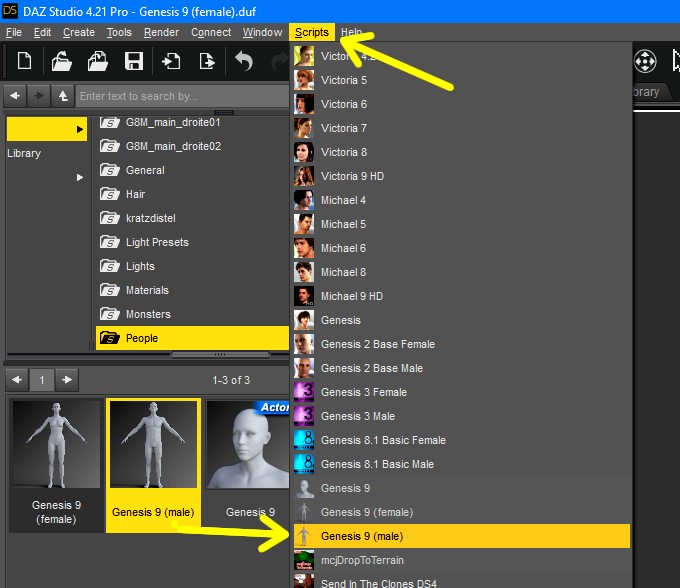Click the mcjDropToTerrain script icon
680x588 pixels.
click(304, 560)
